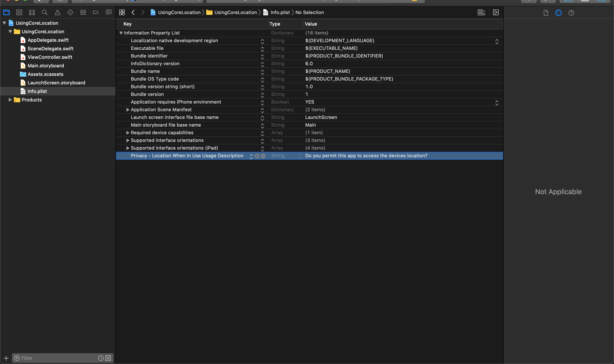
Task: Expand Required device capabilities array
Action: 128,133
